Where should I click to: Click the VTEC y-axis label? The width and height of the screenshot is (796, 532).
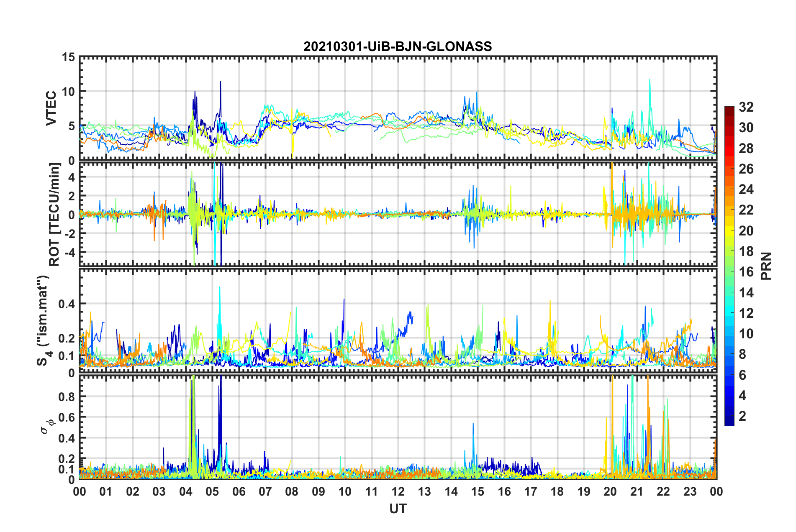coord(51,108)
